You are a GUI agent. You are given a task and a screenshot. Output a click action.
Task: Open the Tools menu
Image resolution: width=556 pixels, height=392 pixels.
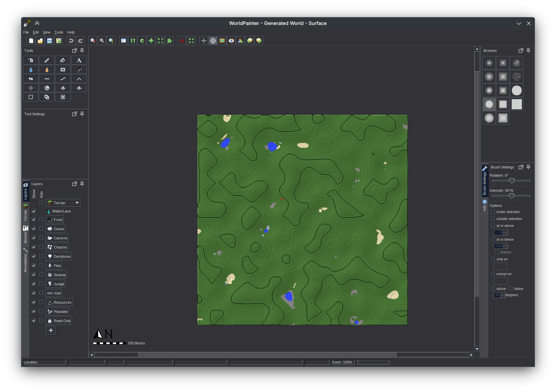point(59,32)
